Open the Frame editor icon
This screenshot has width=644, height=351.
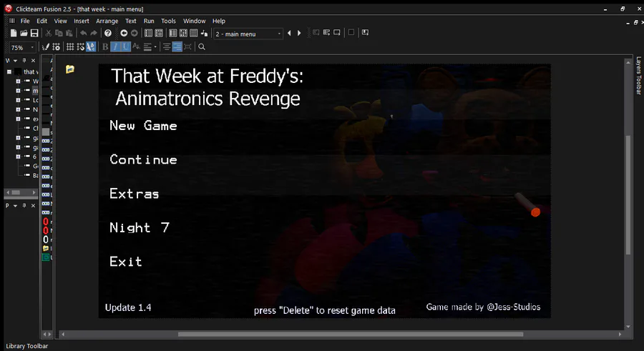pos(159,34)
